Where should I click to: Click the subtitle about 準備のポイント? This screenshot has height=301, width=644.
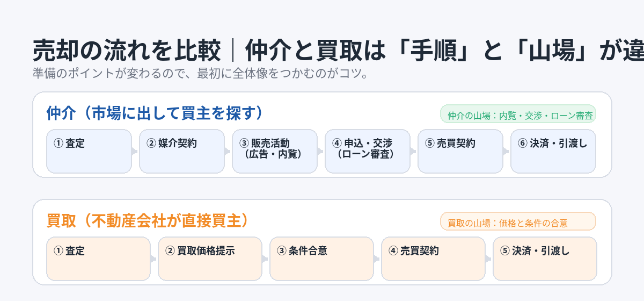tap(200, 74)
